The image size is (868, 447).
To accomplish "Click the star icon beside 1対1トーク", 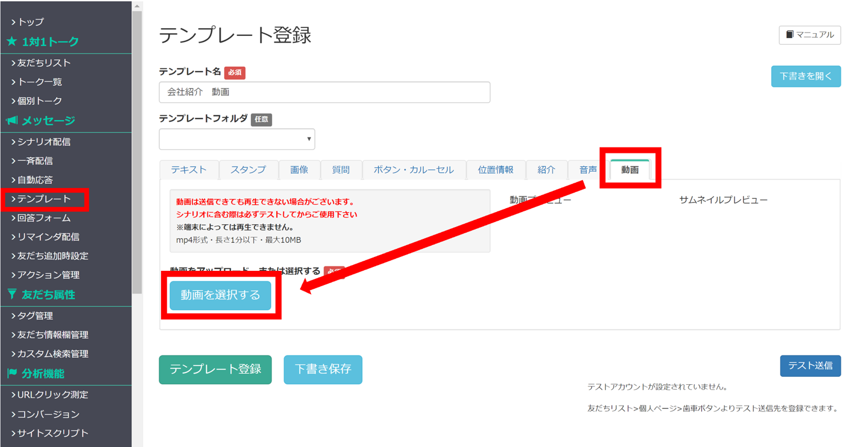I will coord(12,42).
